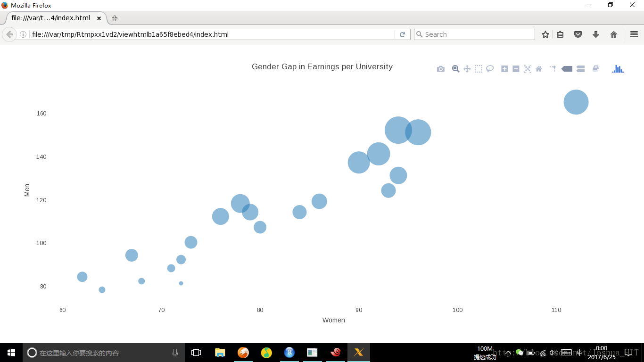Zoom in using the plus modebar button
This screenshot has height=362, width=644.
(x=504, y=69)
